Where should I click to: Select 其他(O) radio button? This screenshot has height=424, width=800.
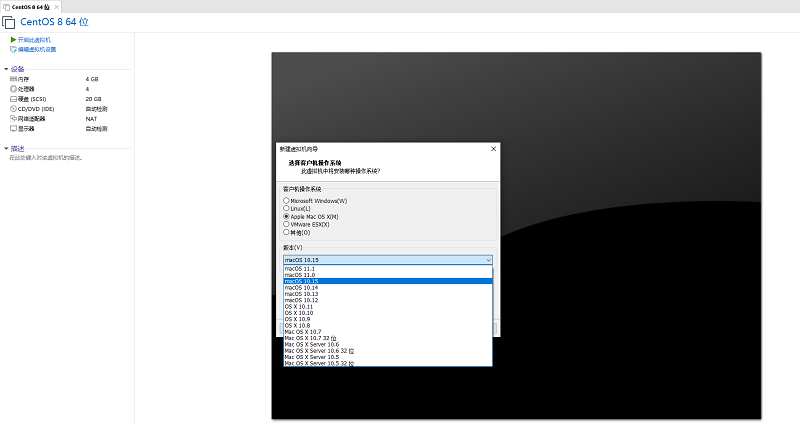[286, 232]
